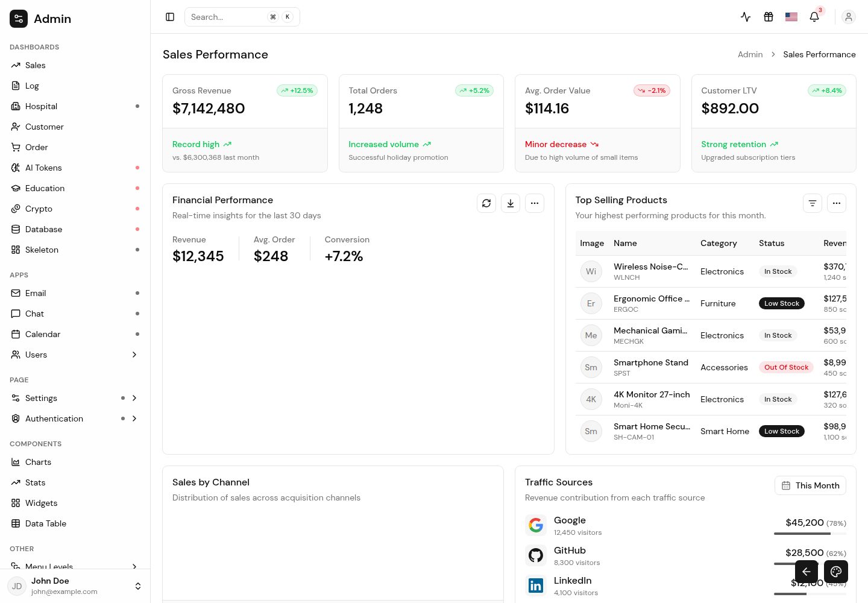Open notifications bell

point(814,17)
